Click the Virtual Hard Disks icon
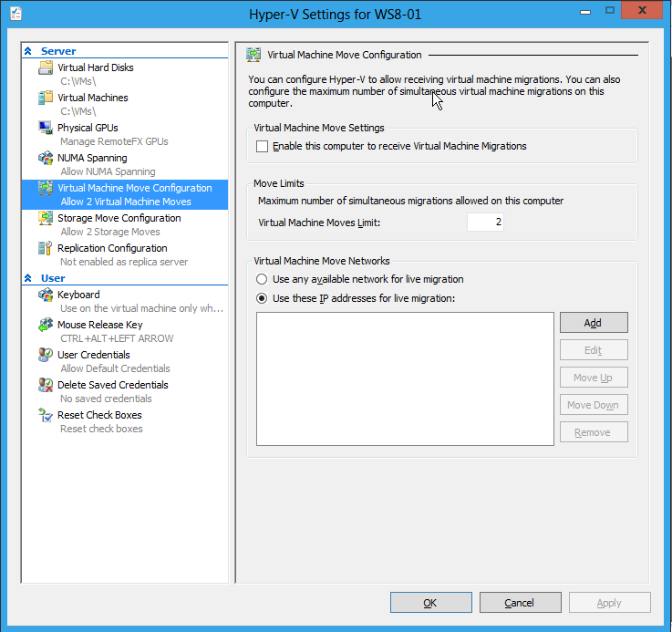Viewport: 672px width, 632px height. (46, 67)
